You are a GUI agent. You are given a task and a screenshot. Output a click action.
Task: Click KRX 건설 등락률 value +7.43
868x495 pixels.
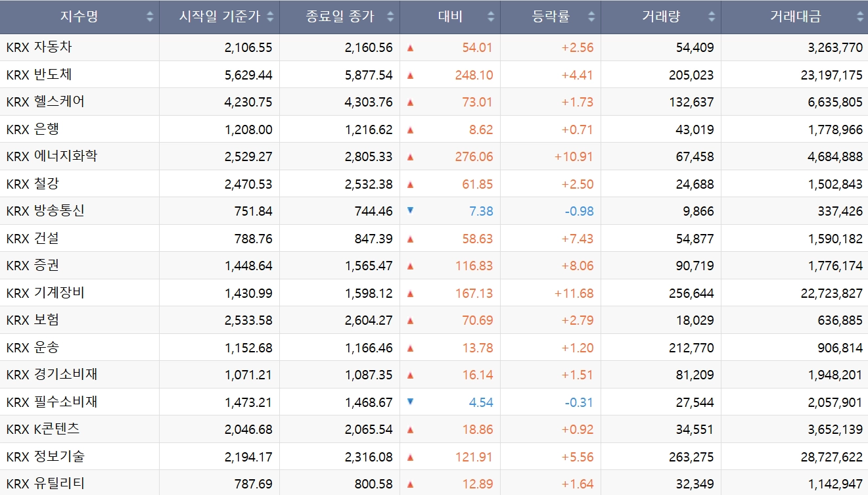pos(577,239)
